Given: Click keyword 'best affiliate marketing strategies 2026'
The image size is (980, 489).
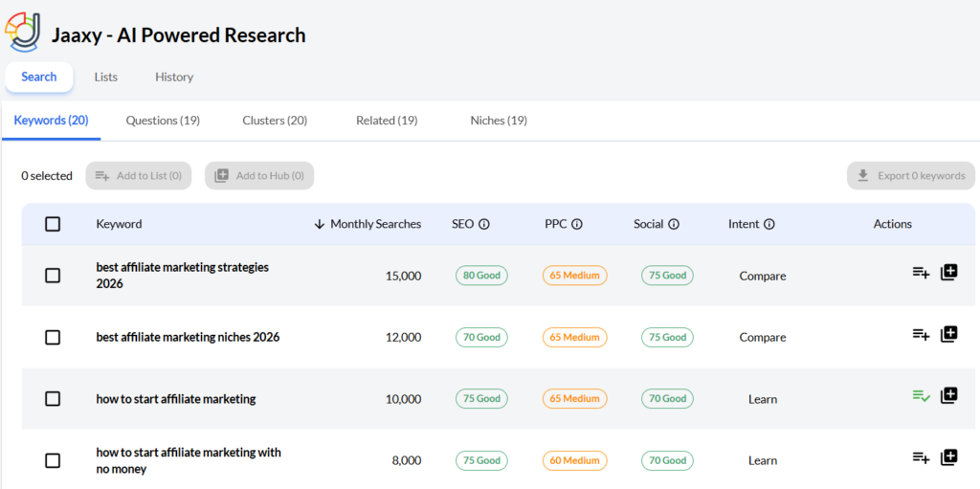Looking at the screenshot, I should pyautogui.click(x=183, y=276).
